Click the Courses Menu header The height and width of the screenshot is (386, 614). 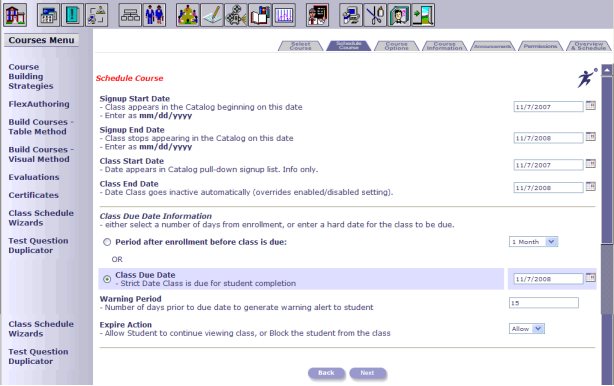(42, 40)
